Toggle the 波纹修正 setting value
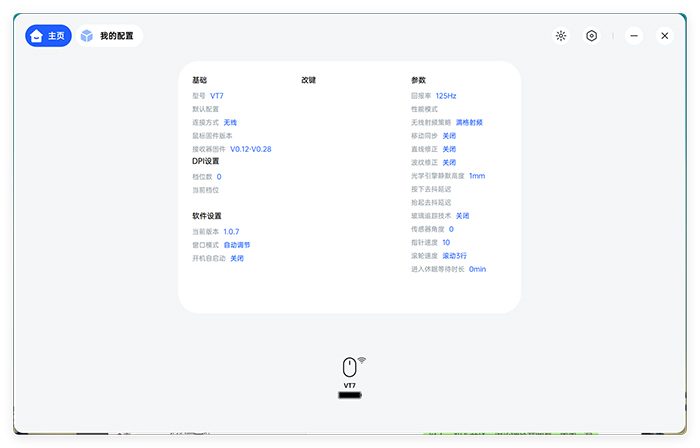This screenshot has width=700, height=448. tap(449, 162)
